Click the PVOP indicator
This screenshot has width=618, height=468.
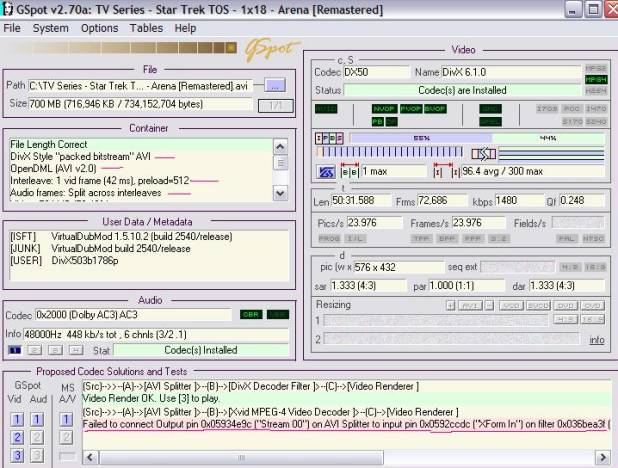411,109
